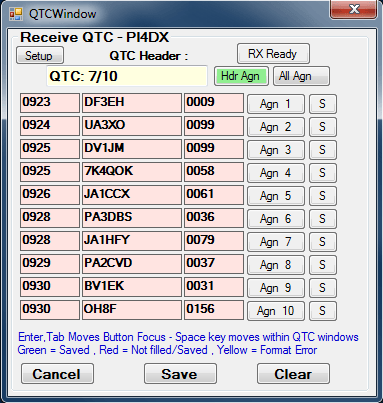The image size is (383, 403).
Task: Click Agn 7 button
Action: (x=276, y=242)
